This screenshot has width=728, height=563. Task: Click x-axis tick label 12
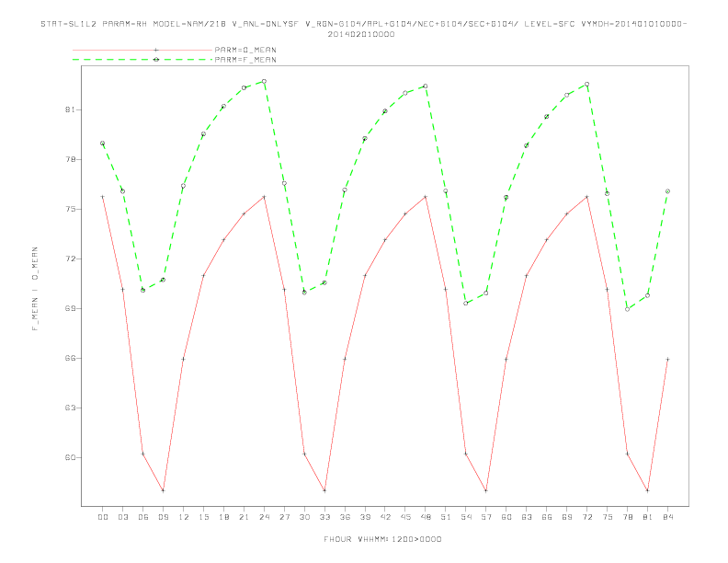click(184, 517)
